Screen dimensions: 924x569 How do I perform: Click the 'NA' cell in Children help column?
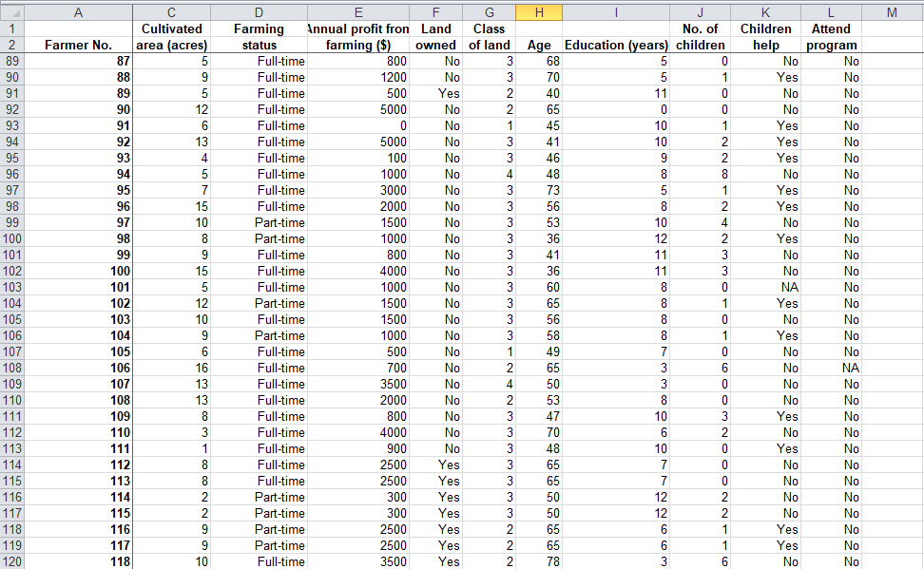tap(765, 287)
